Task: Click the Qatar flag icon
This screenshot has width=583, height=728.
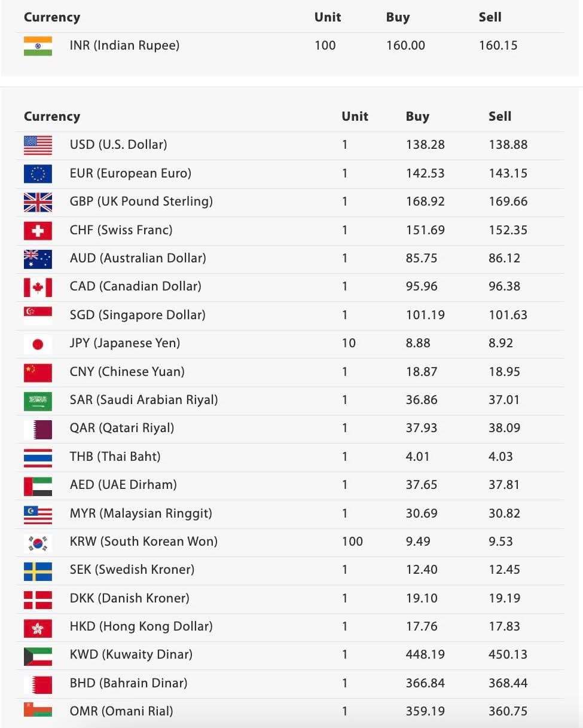Action: pyautogui.click(x=38, y=429)
